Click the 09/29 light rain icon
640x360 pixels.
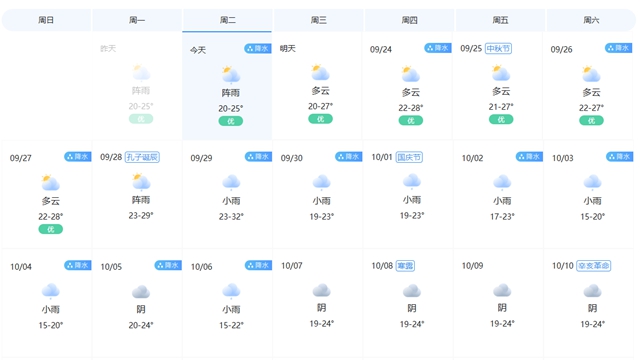point(231,183)
